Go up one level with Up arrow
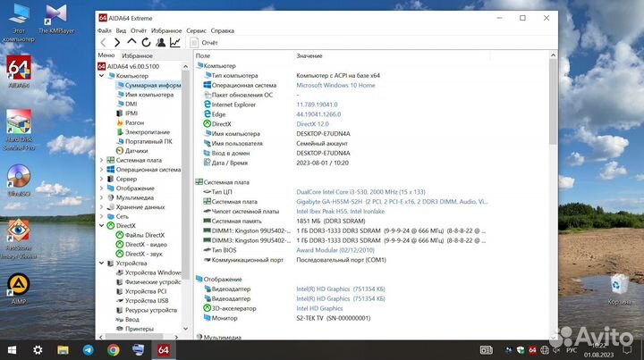The width and height of the screenshot is (644, 360). 132,42
